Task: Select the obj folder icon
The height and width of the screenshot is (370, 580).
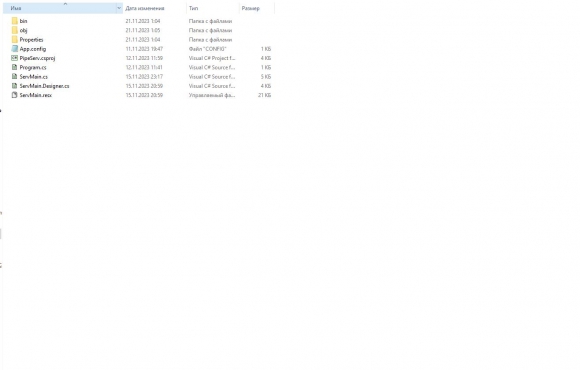Action: click(x=14, y=30)
